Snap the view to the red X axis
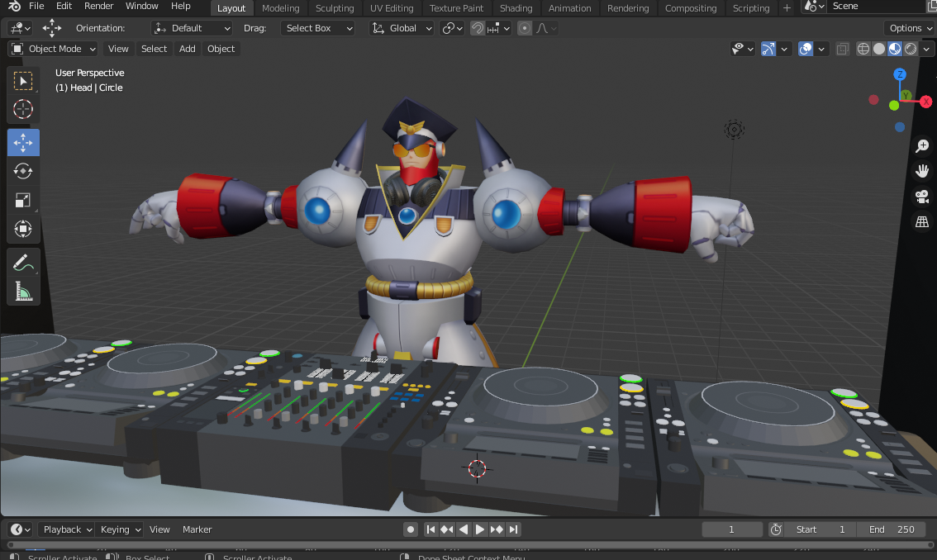This screenshot has width=937, height=560. (x=925, y=102)
